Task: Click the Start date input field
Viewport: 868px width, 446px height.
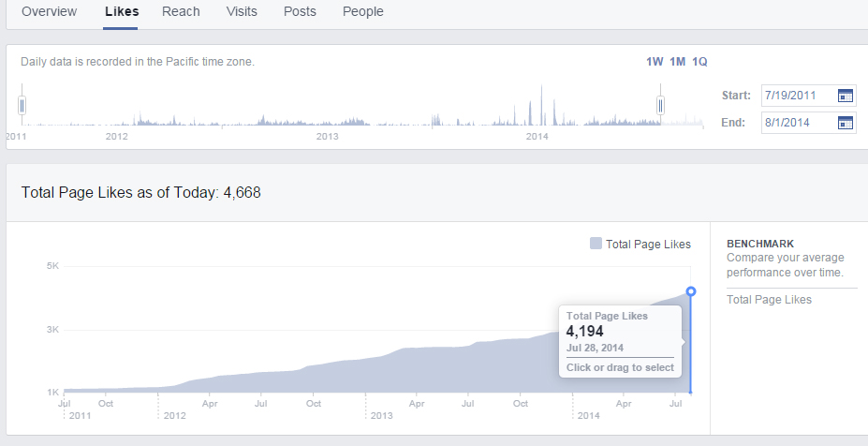Action: [x=795, y=96]
